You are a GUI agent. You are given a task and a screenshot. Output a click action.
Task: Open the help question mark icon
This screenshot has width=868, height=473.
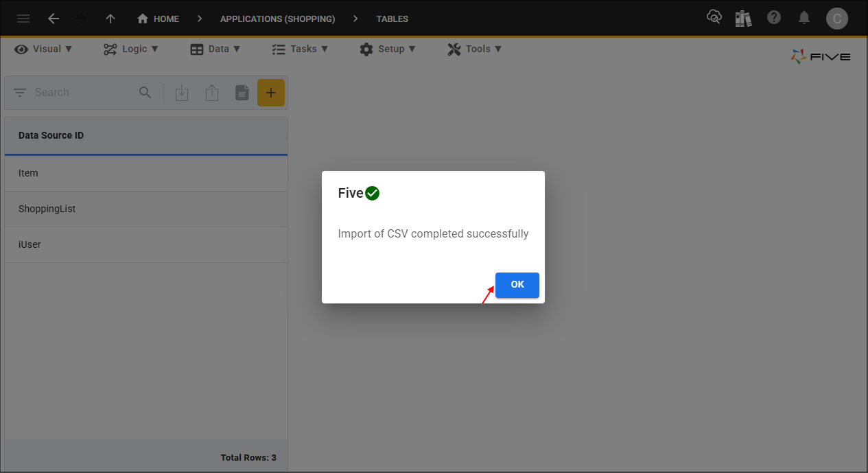[x=774, y=18]
